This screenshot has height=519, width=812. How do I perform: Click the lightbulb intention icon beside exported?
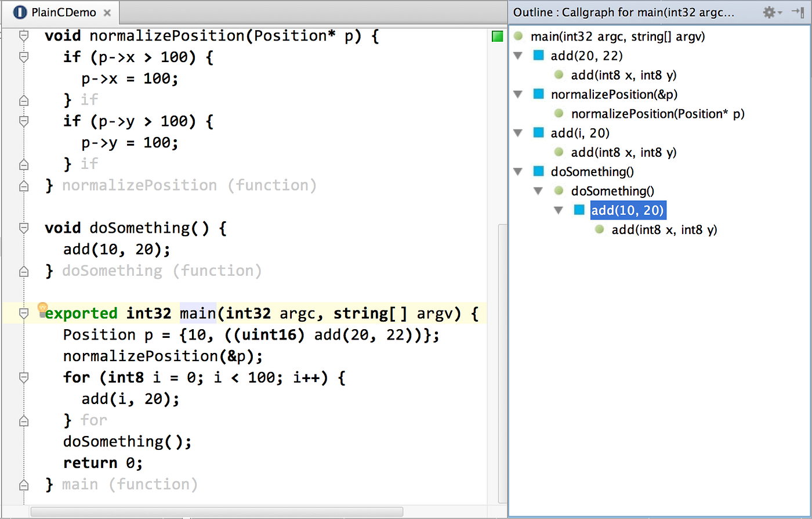click(x=42, y=309)
